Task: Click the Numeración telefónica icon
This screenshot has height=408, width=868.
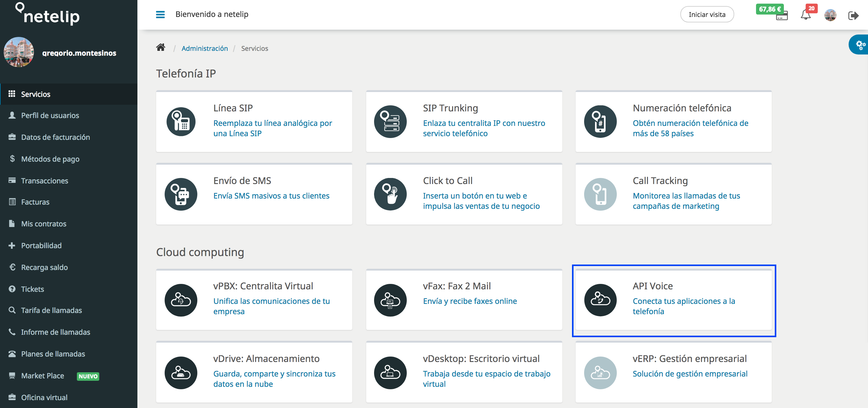Action: point(600,122)
